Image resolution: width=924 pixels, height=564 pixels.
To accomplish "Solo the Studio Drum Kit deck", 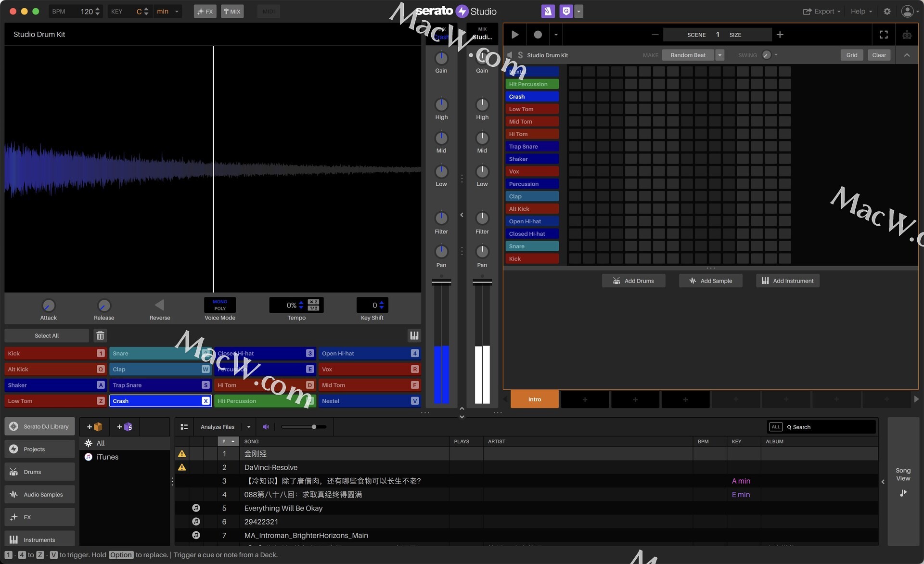I will [x=520, y=55].
